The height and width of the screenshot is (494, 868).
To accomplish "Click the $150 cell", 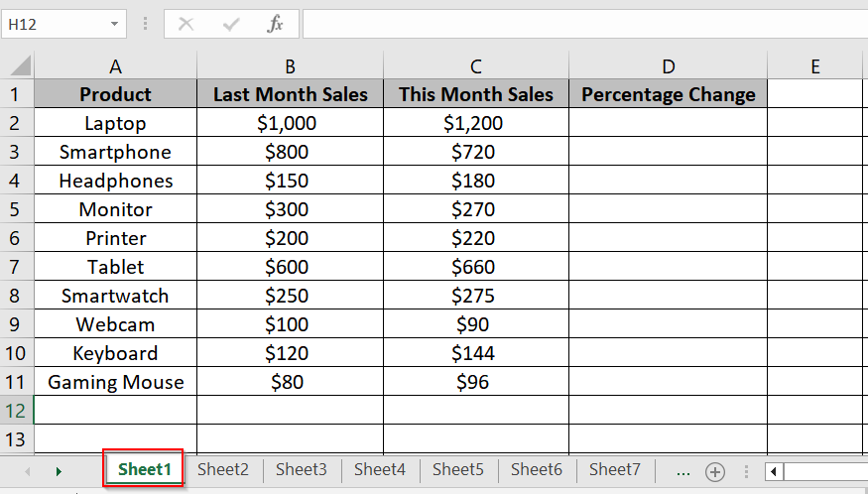I will (290, 181).
